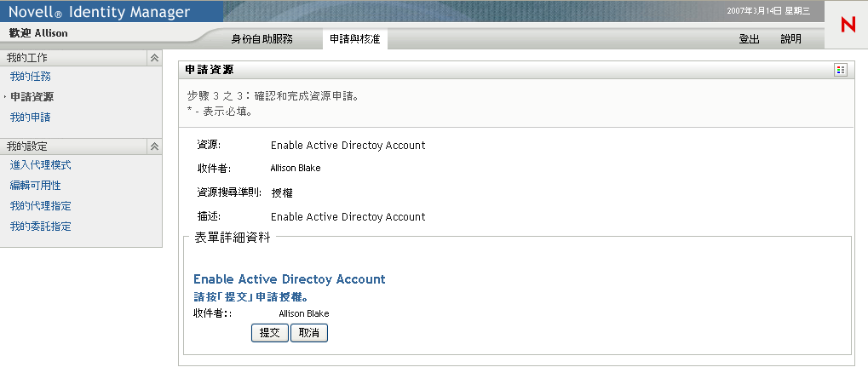Click the red Novell N logo
This screenshot has height=373, width=868.
[847, 25]
